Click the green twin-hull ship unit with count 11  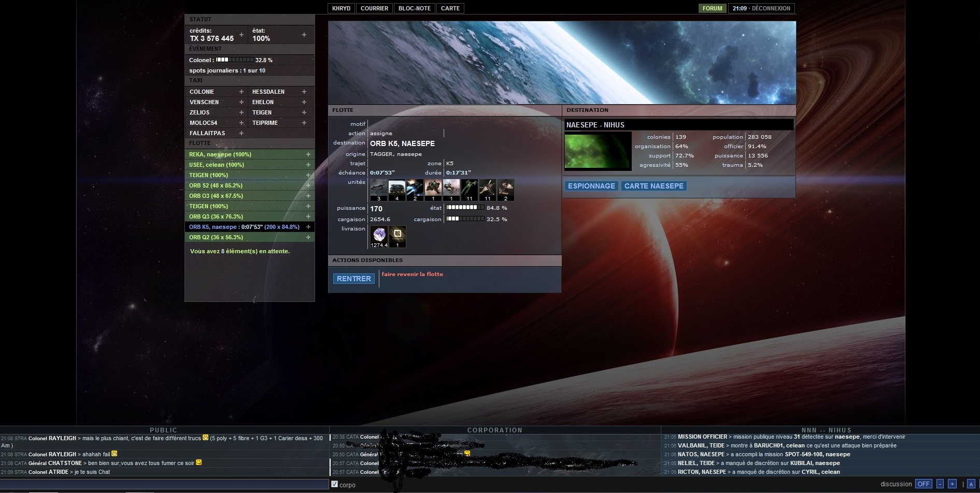tap(470, 190)
